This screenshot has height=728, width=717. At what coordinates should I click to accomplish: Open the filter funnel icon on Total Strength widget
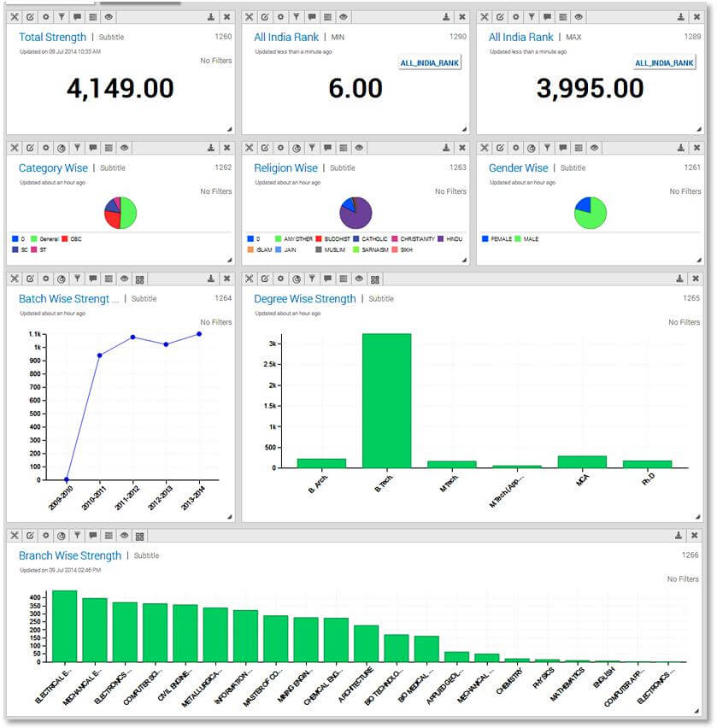point(62,15)
